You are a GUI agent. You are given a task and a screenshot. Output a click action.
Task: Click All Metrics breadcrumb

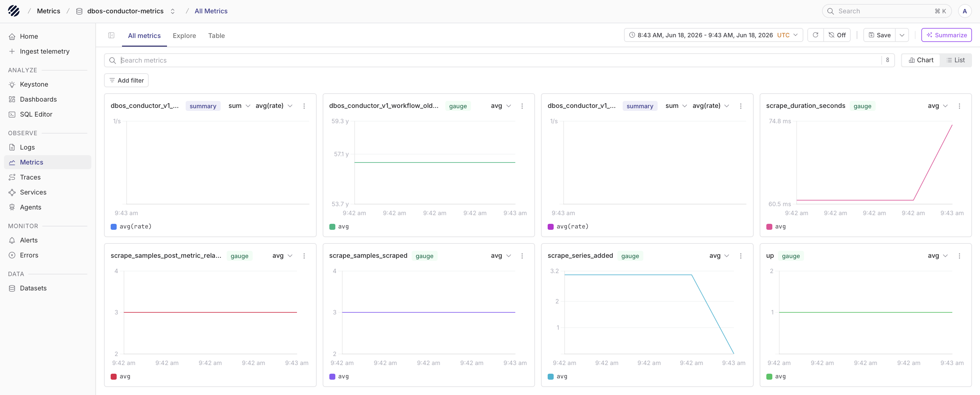coord(211,11)
